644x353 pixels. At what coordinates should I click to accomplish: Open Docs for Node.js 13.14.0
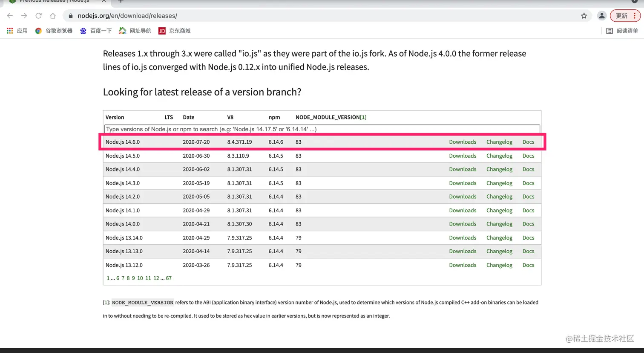[528, 237]
